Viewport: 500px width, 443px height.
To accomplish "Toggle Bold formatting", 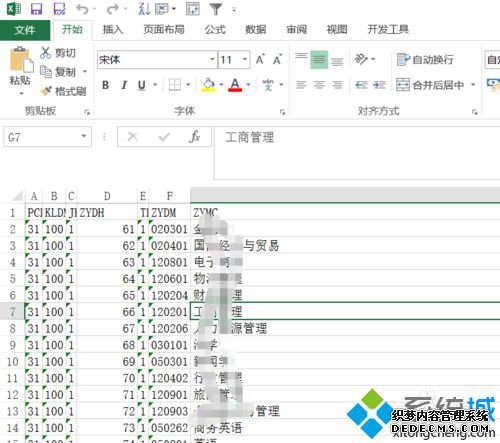I will (x=105, y=85).
